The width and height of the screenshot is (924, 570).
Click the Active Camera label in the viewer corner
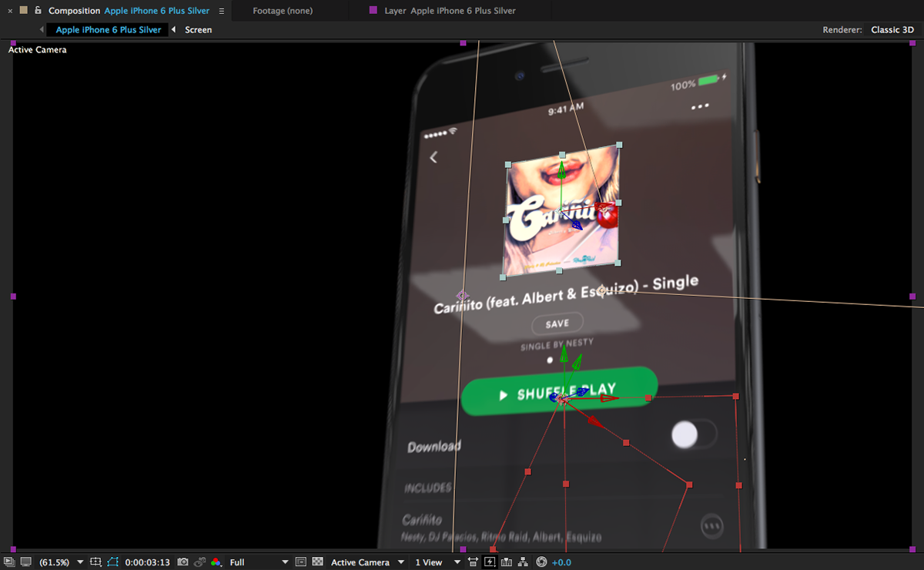pyautogui.click(x=38, y=50)
